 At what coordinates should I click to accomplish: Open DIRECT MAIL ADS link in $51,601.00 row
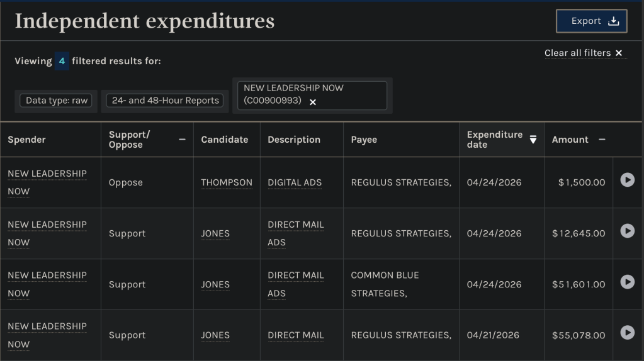tap(296, 275)
